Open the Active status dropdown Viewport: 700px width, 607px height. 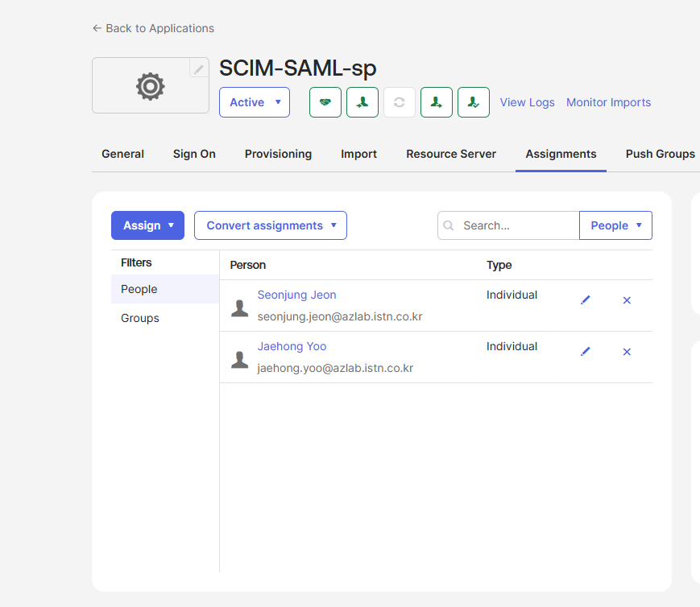255,102
